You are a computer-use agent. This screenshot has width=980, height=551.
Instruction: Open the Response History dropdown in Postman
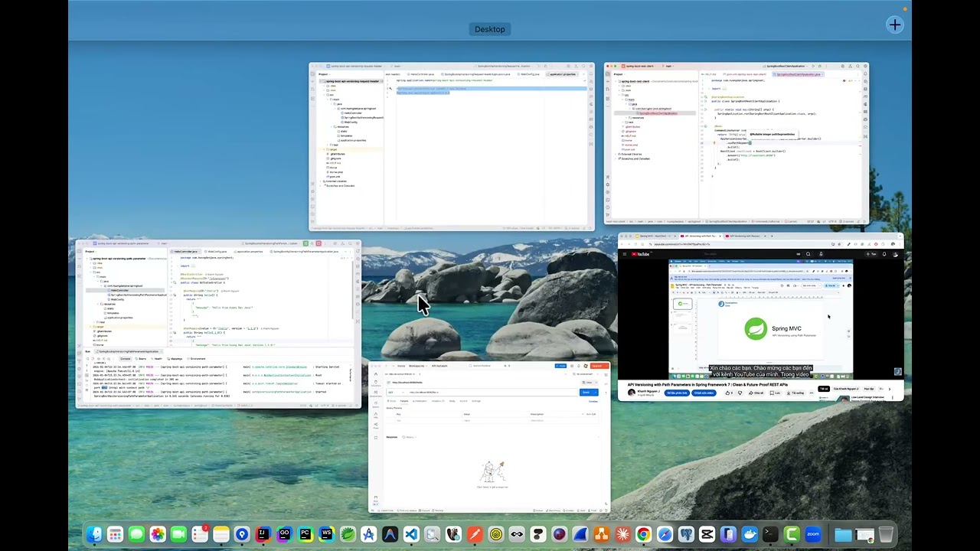point(410,437)
